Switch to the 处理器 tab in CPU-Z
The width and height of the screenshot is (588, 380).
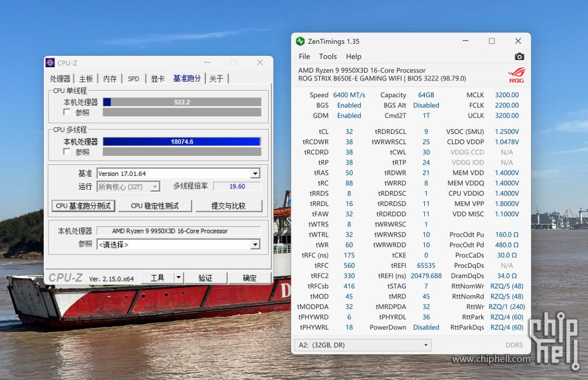(x=60, y=79)
